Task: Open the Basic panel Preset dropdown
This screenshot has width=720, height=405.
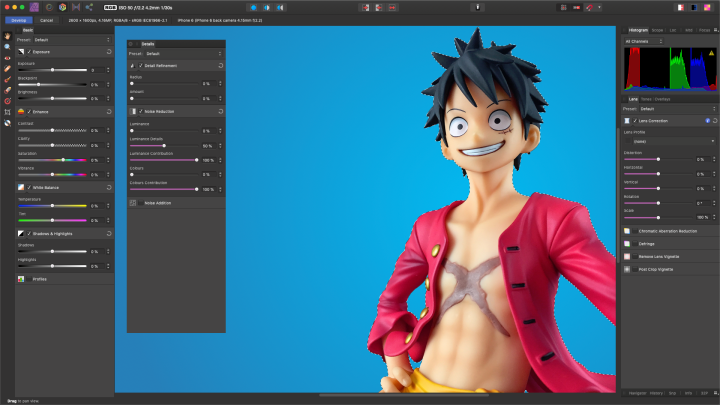Action: pos(72,40)
